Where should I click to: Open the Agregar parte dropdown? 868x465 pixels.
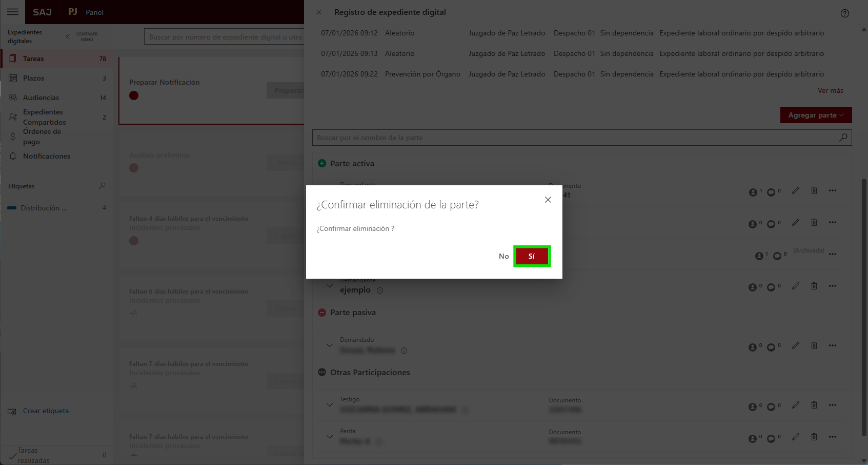815,115
